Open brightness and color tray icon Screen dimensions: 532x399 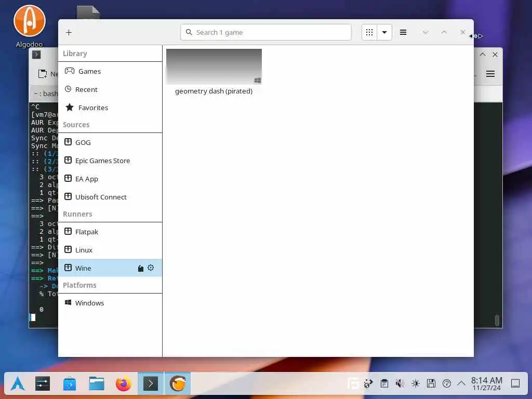(416, 384)
